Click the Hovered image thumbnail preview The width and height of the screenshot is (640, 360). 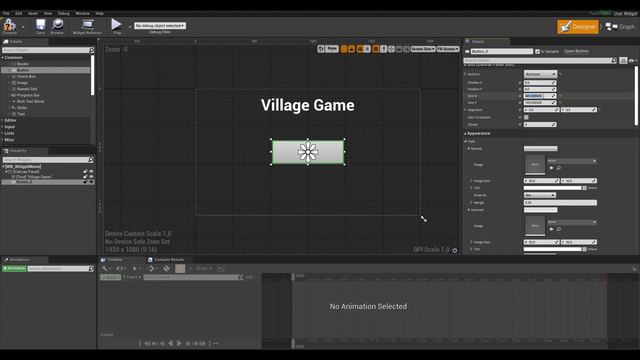point(535,226)
